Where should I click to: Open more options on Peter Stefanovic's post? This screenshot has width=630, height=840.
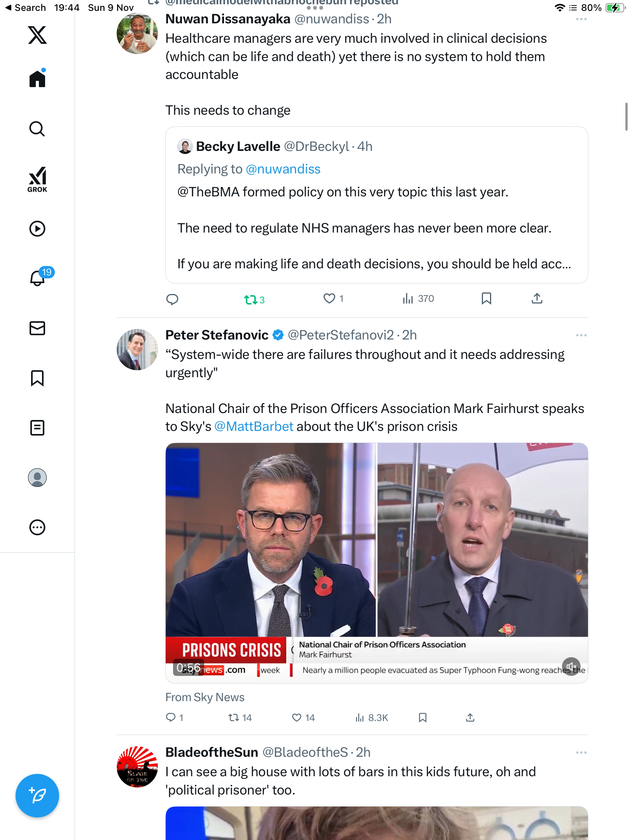click(x=581, y=335)
